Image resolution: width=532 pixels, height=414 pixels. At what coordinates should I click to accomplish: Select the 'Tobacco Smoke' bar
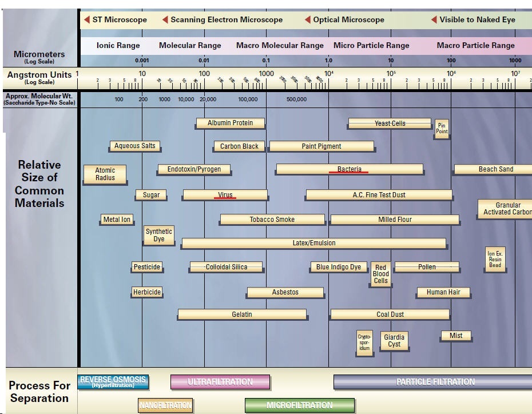click(272, 220)
